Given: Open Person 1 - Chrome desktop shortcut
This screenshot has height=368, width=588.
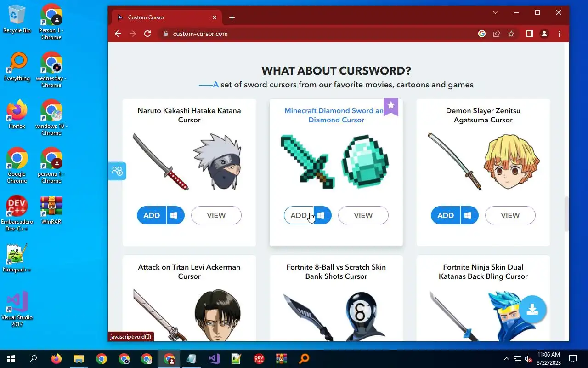Looking at the screenshot, I should click(51, 22).
